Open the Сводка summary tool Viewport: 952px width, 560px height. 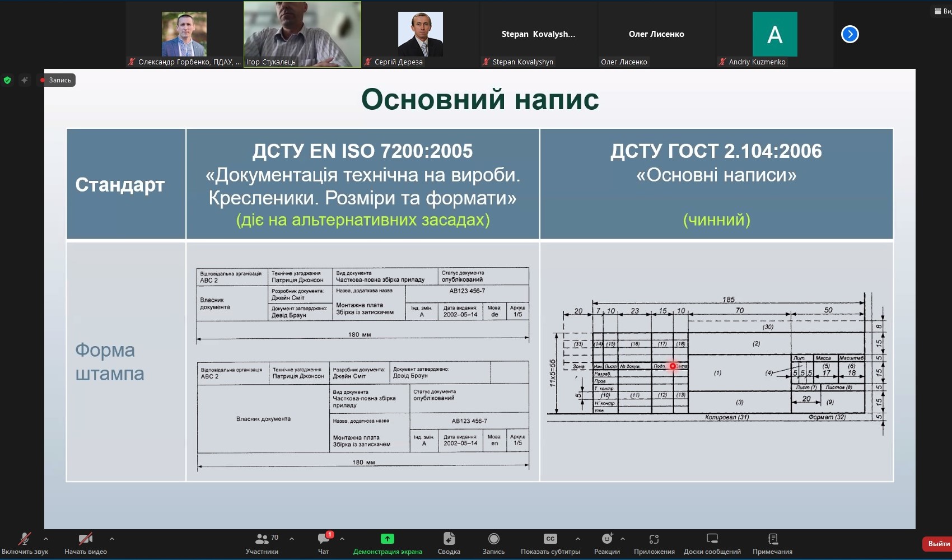tap(449, 544)
